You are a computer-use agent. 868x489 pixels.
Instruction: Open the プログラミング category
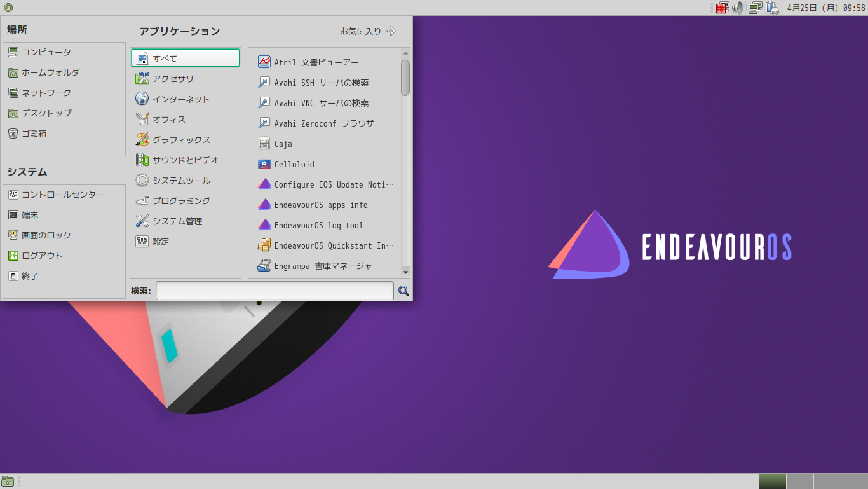186,201
